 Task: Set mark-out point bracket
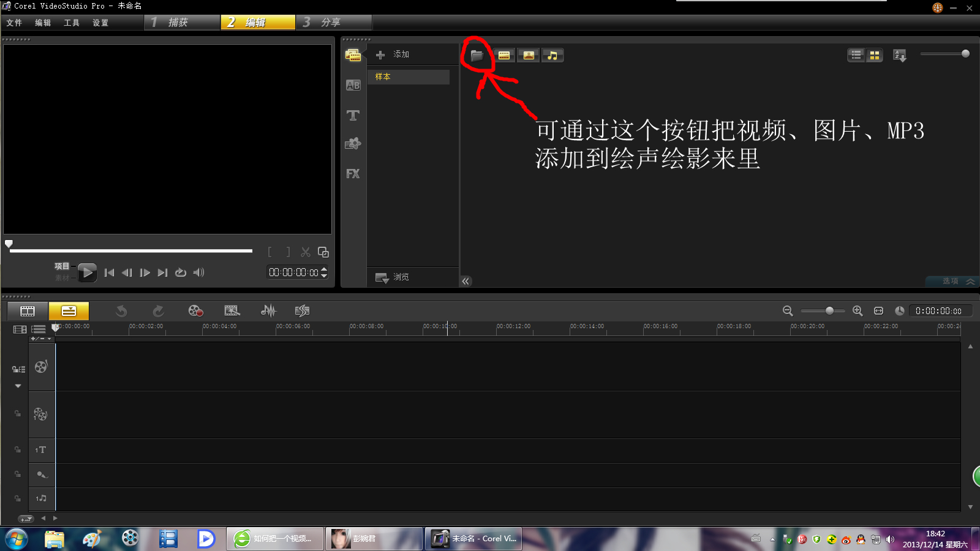pyautogui.click(x=288, y=252)
